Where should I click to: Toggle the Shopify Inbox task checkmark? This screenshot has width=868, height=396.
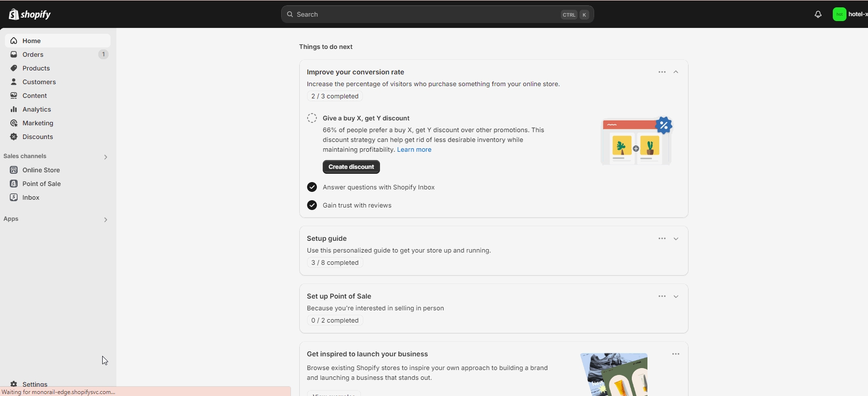point(312,187)
